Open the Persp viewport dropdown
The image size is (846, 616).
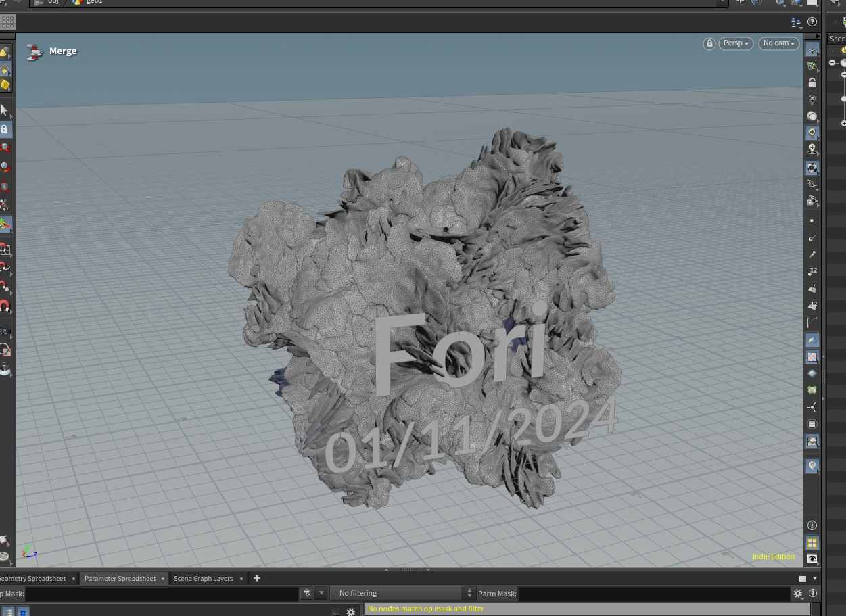tap(736, 43)
